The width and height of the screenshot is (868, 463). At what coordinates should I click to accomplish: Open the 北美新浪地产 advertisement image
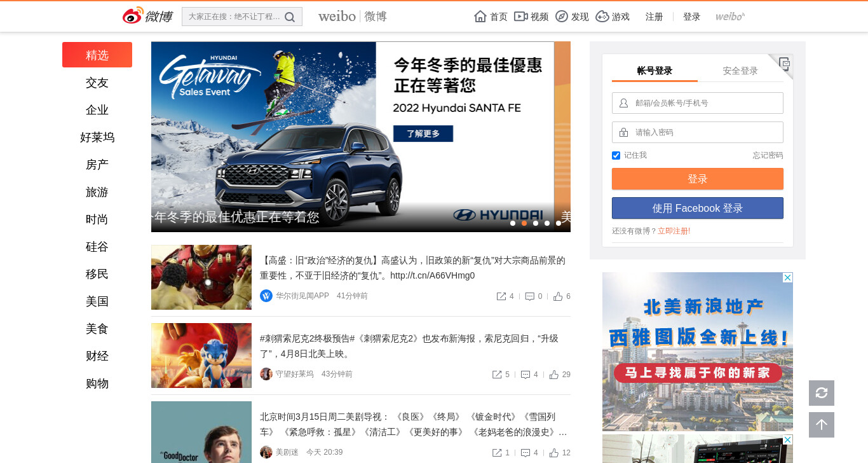tap(698, 352)
